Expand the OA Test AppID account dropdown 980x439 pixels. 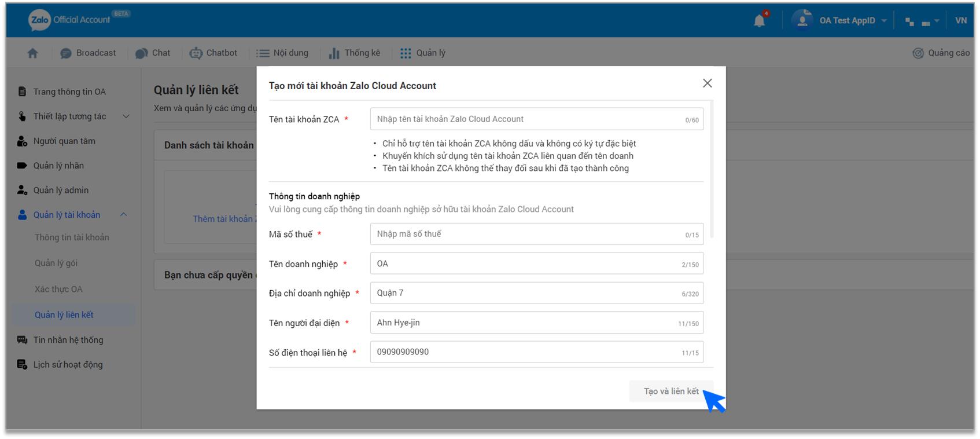(x=884, y=21)
